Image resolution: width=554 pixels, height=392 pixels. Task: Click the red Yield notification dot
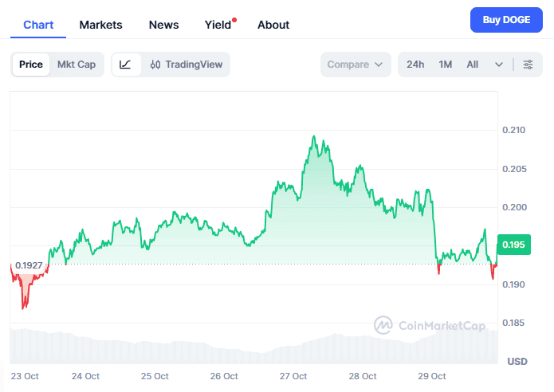[234, 19]
